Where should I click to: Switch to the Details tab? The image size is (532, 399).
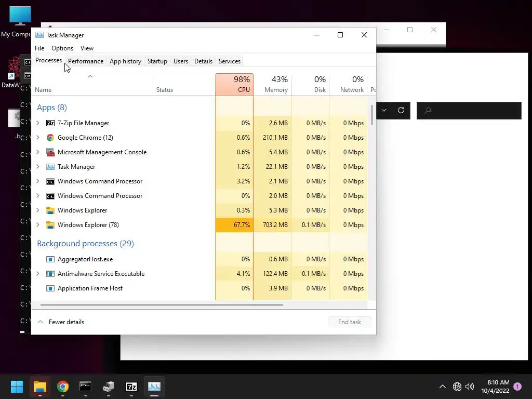[203, 61]
